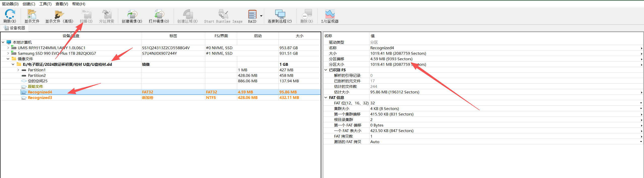This screenshot has width=644, height=178.
Task: Open the 查看(V) menu
Action: (x=62, y=4)
